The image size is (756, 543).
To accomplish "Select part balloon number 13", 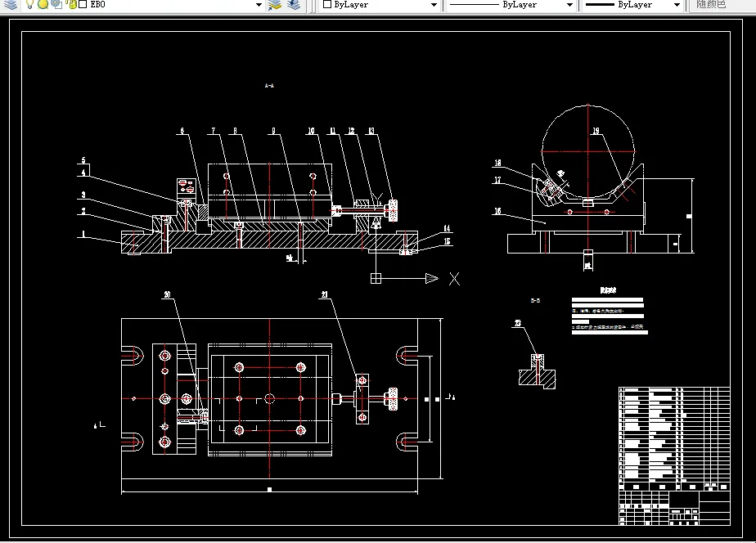I will click(371, 131).
